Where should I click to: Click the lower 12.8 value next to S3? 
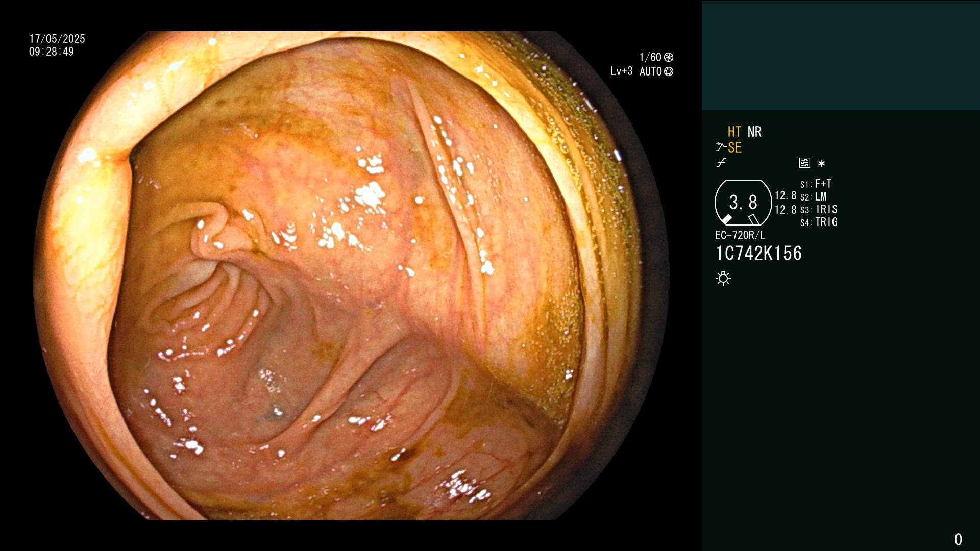point(786,210)
